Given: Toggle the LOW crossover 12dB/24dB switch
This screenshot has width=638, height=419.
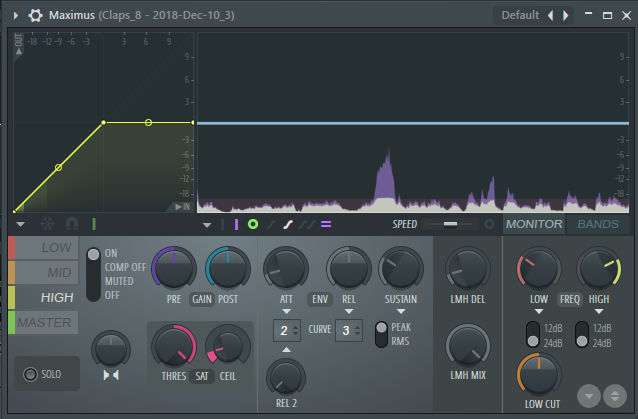Looking at the screenshot, I should pyautogui.click(x=533, y=334).
